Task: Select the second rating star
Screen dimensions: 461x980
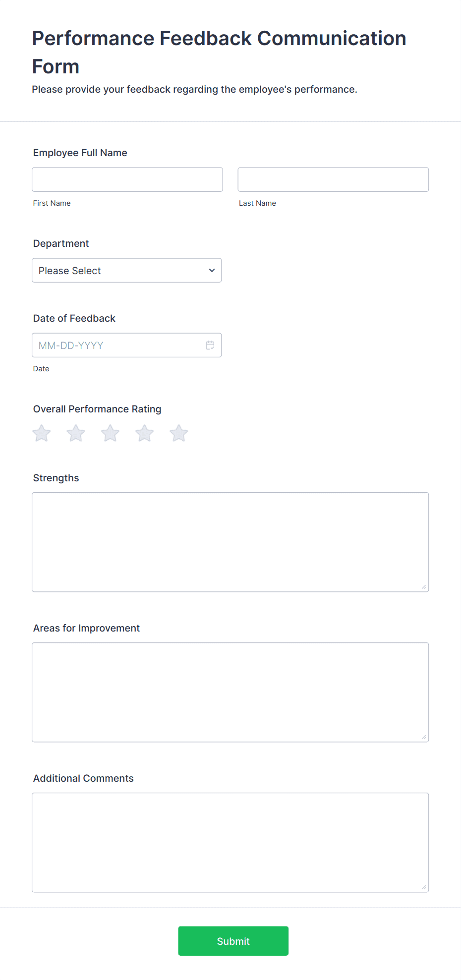Action: [76, 433]
